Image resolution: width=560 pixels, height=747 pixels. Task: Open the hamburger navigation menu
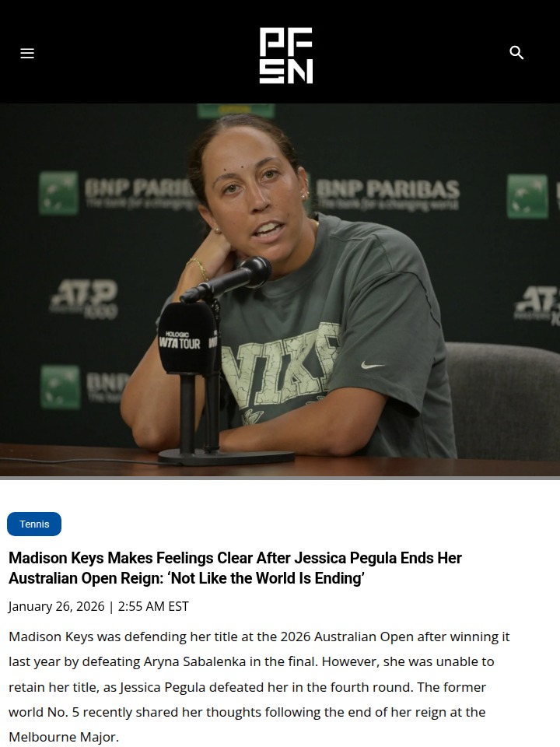click(27, 54)
